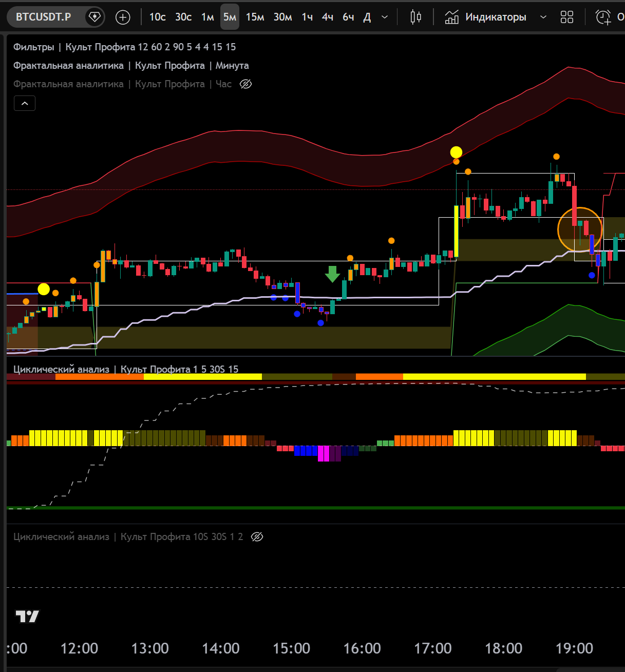Open the dropdown arrow beside Индикаторы
Screen dimensions: 625x672
(543, 17)
